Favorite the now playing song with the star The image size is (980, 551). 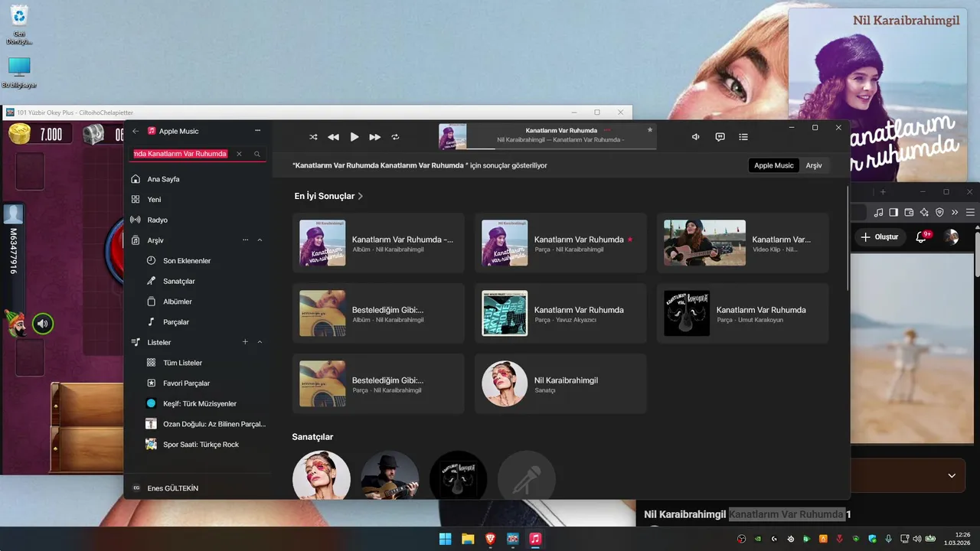650,130
